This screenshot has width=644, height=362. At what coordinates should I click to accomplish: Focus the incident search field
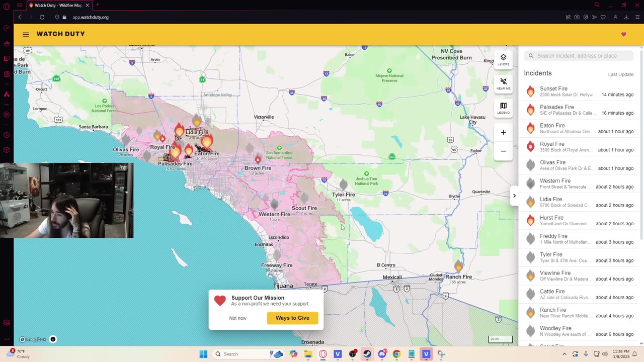pos(579,56)
